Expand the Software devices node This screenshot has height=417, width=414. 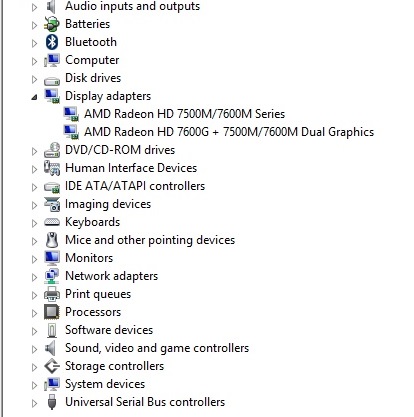point(34,331)
